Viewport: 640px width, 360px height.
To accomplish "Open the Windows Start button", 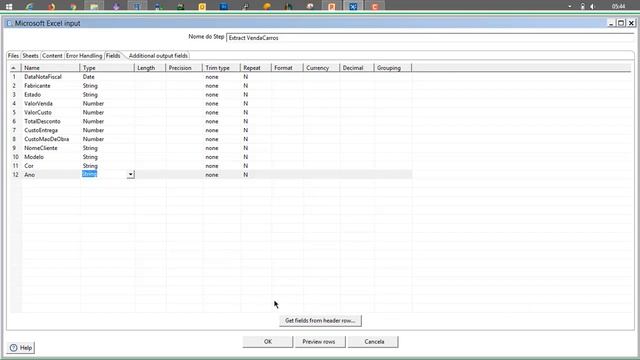I will [9, 7].
